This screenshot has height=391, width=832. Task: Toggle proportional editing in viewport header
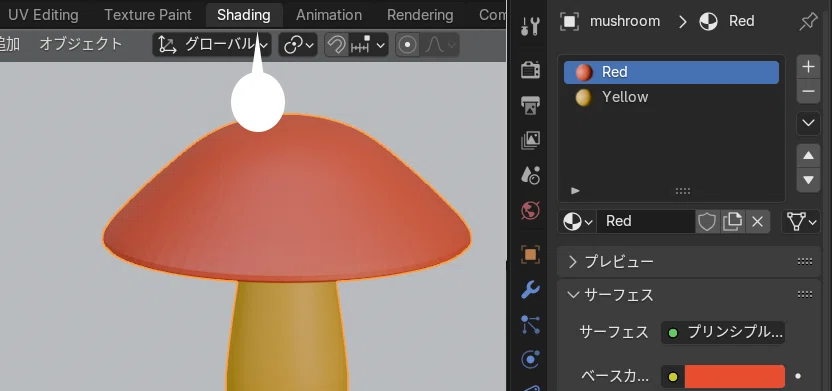coord(408,45)
